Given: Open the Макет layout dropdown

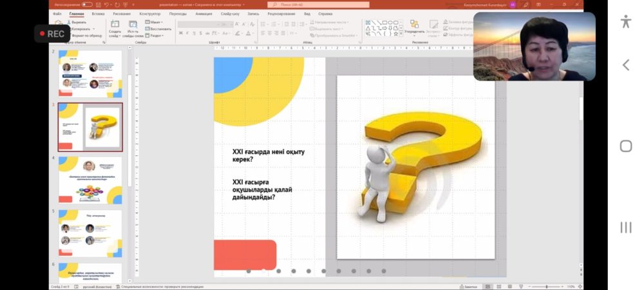Looking at the screenshot, I should coord(154,22).
